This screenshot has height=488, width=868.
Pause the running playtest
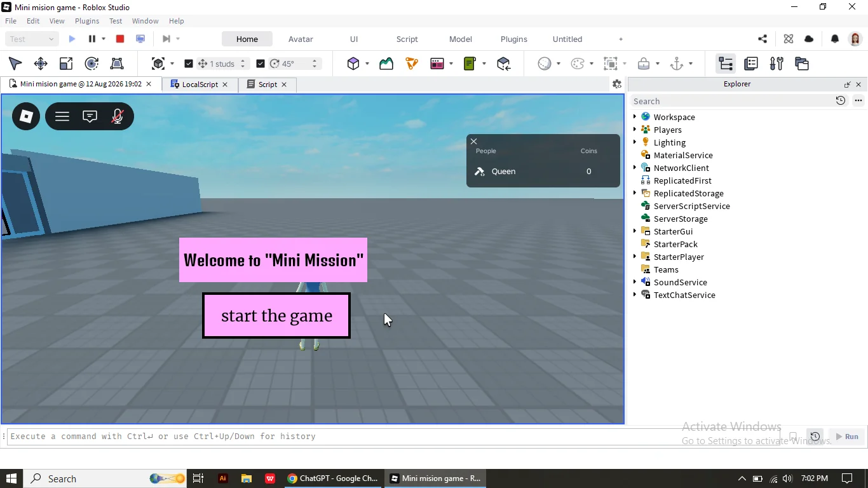pos(92,39)
